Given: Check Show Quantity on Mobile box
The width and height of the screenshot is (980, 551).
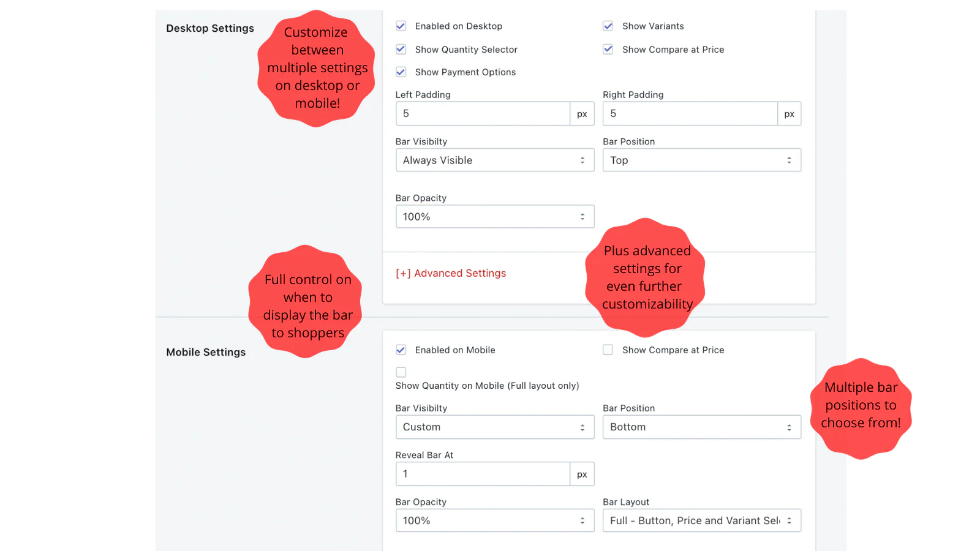Looking at the screenshot, I should 401,372.
